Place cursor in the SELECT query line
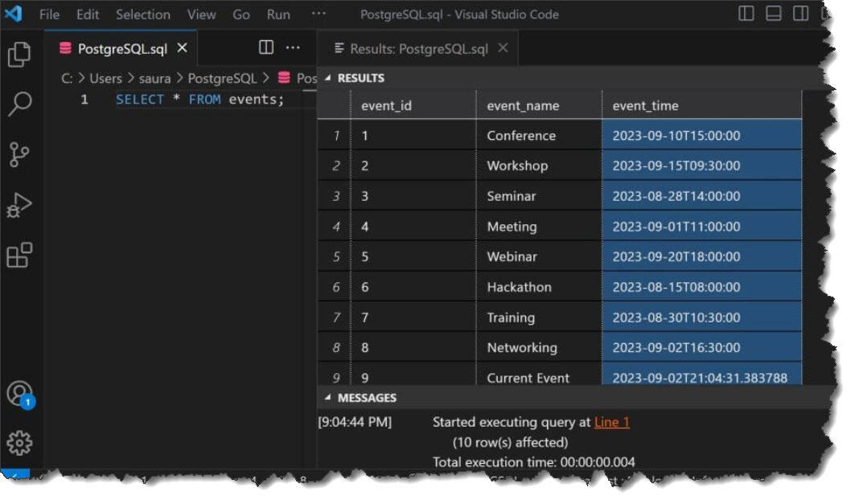The height and width of the screenshot is (504, 855). coord(199,100)
